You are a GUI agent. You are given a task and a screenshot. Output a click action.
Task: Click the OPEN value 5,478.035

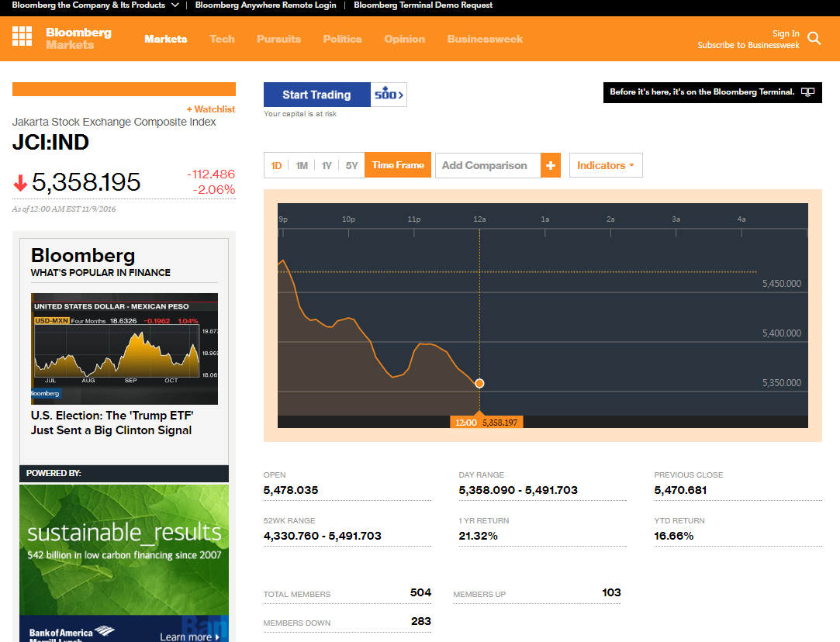291,490
